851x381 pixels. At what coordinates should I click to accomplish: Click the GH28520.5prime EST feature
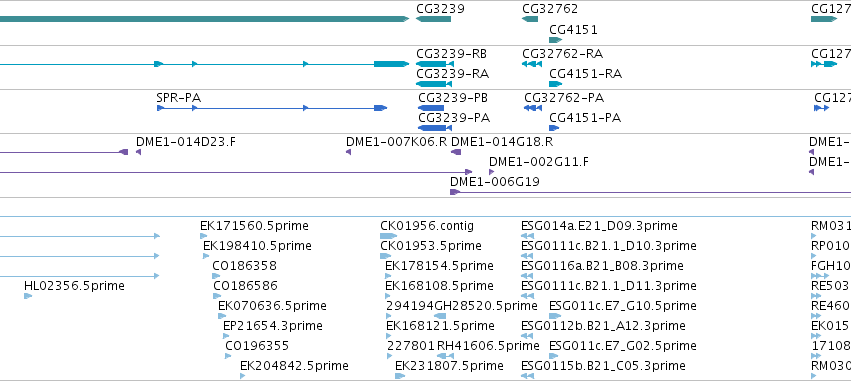point(441,316)
